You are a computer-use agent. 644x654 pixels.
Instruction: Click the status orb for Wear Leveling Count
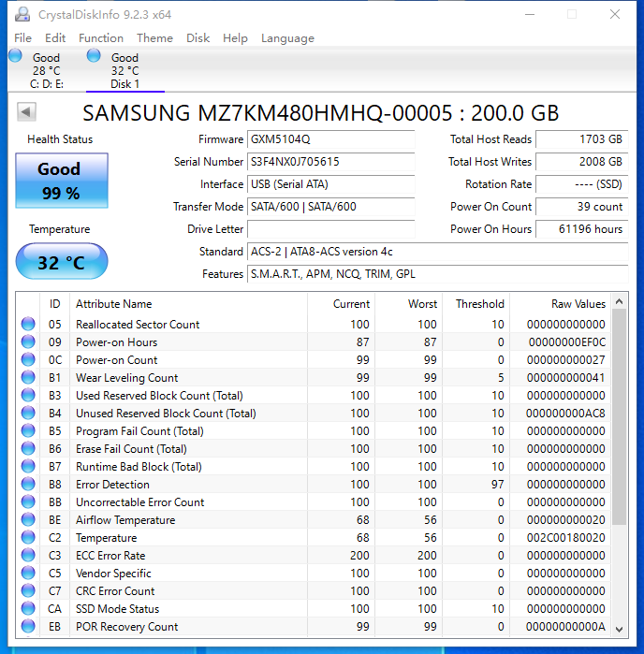(x=28, y=377)
